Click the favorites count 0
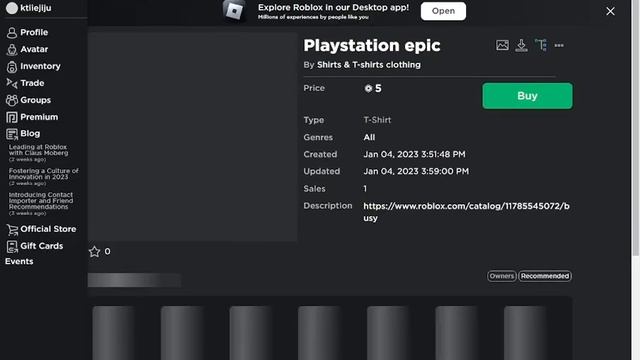Screen dimensions: 640x360 point(107,251)
